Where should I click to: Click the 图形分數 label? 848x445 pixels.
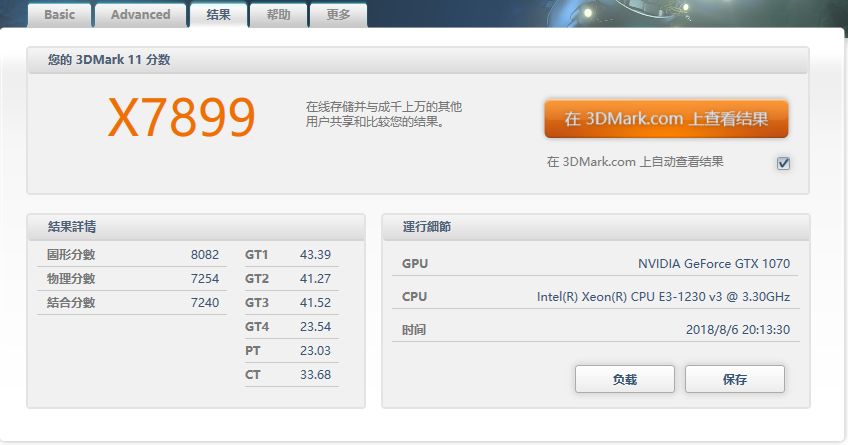coord(71,255)
